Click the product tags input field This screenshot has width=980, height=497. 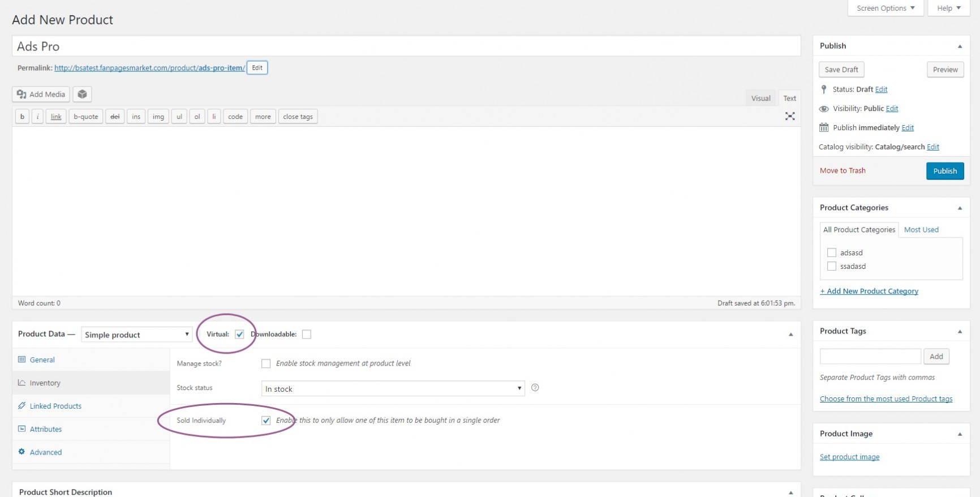870,356
